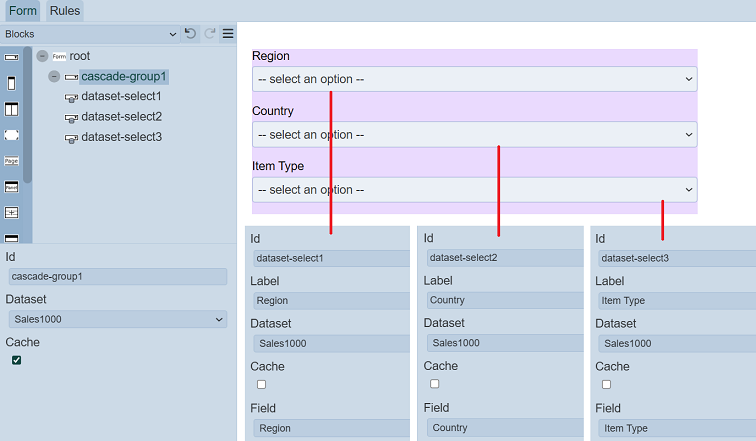Screen dimensions: 756x441
Task: Open the hamburger menu icon
Action: click(228, 34)
